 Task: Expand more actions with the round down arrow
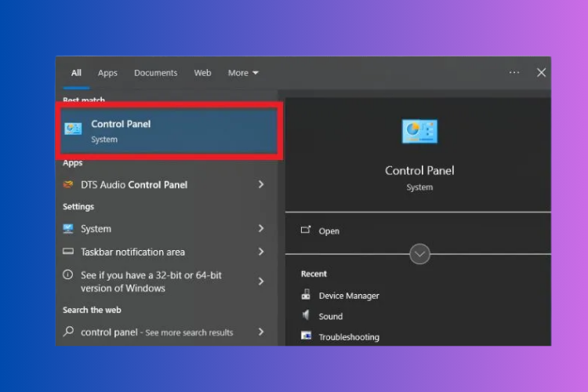(x=419, y=254)
